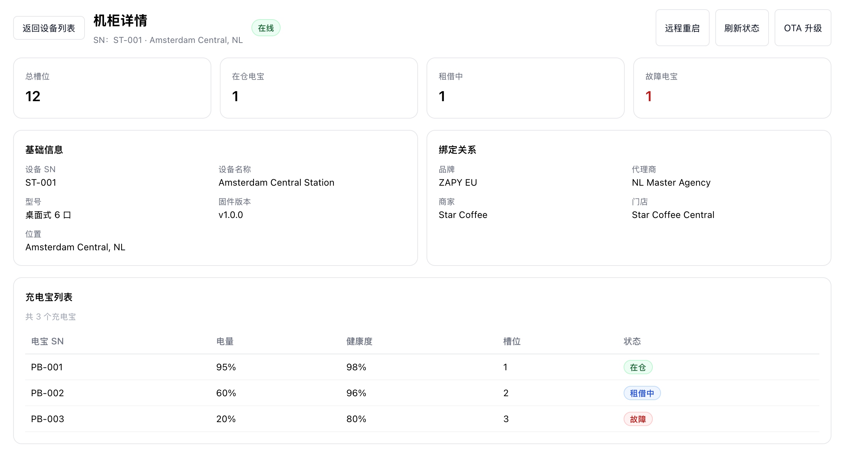Click the 租借中 status badge for PB-002
This screenshot has height=453, width=868.
(x=641, y=393)
